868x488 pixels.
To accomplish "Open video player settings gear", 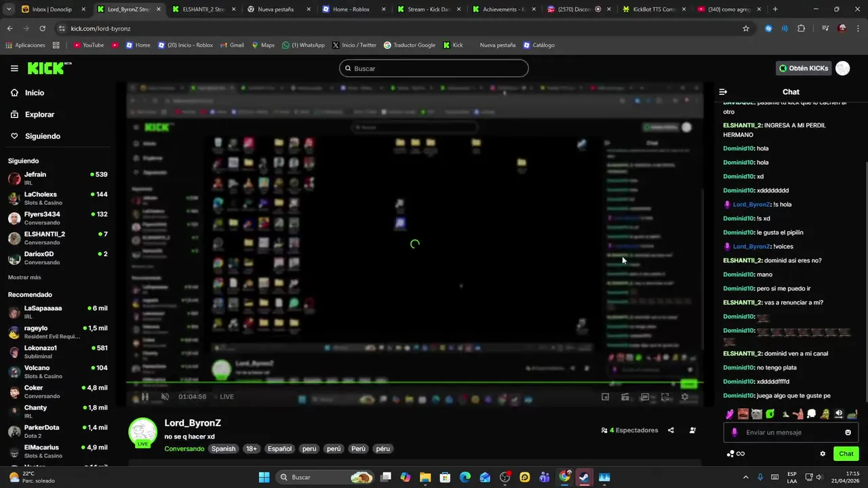I will pos(685,397).
